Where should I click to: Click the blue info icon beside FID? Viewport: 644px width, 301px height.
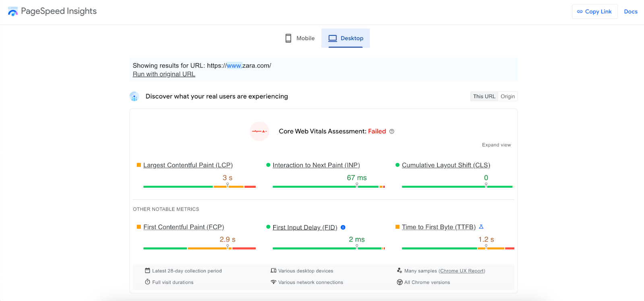(343, 227)
